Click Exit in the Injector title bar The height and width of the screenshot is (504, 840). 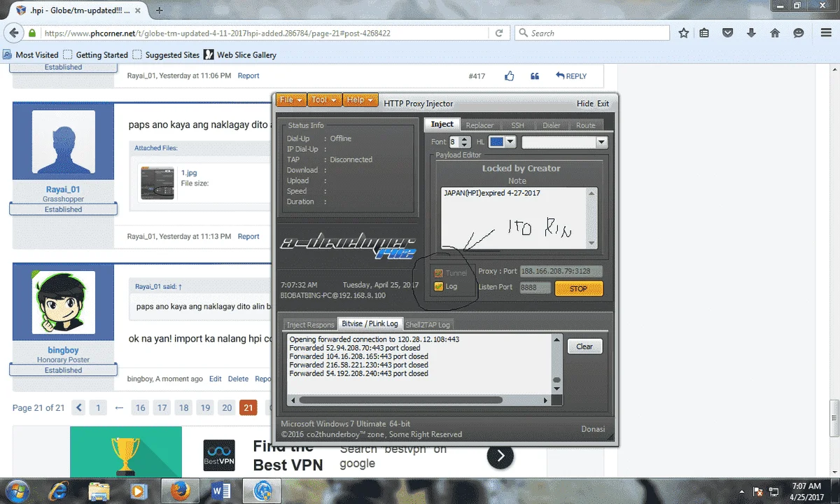click(603, 104)
